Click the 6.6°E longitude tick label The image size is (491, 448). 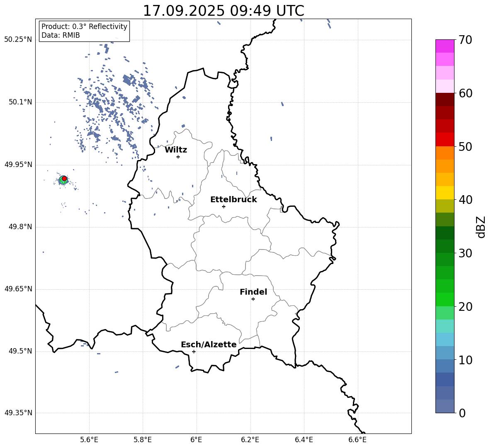[x=357, y=440]
